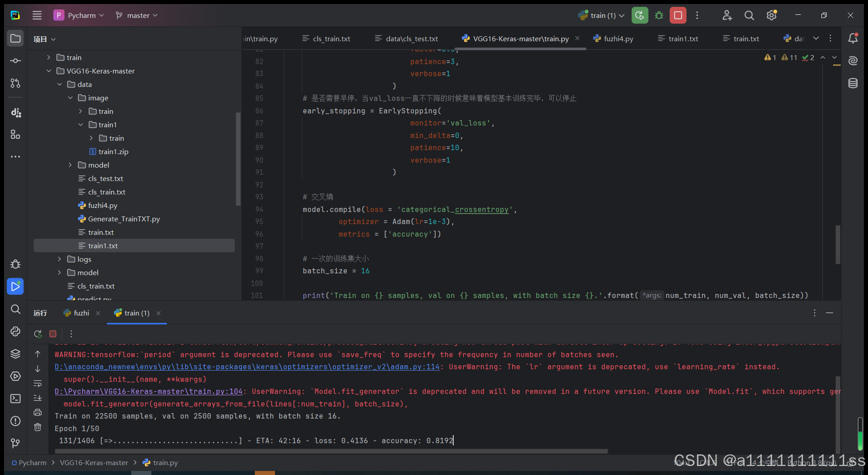Open the Services tool window
The image size is (868, 475).
pyautogui.click(x=15, y=376)
